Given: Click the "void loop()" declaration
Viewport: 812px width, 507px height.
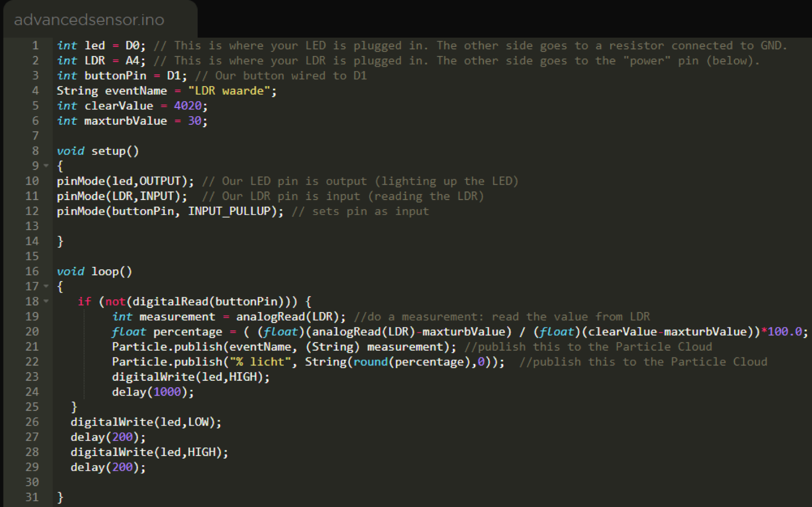Looking at the screenshot, I should [94, 271].
